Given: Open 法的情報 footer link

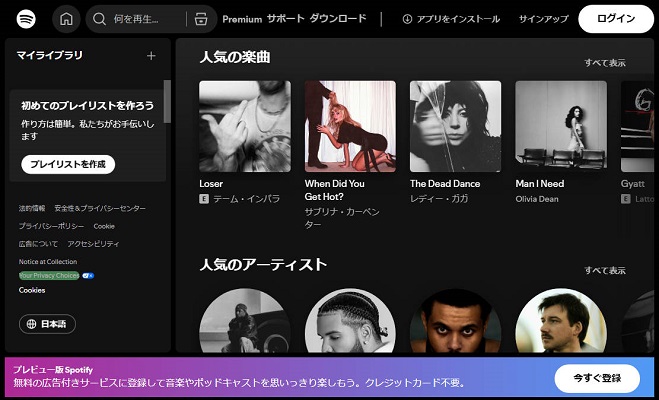Looking at the screenshot, I should coord(32,208).
